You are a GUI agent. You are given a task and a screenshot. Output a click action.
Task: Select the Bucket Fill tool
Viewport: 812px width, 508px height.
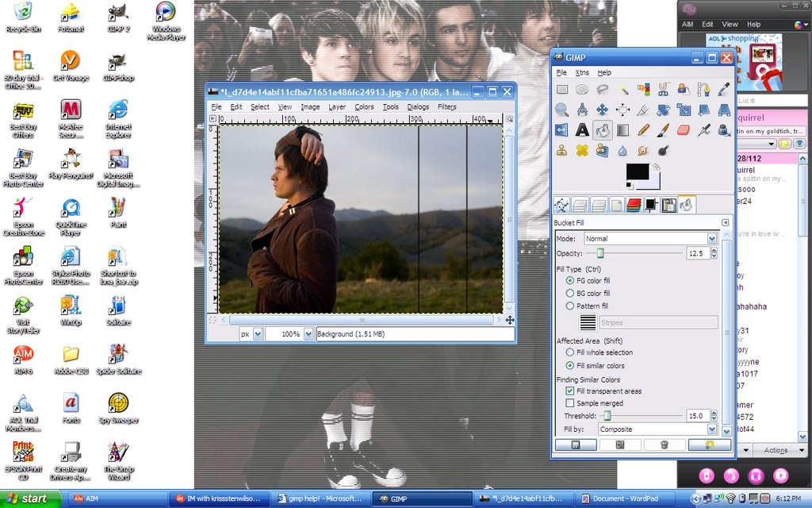(x=603, y=129)
